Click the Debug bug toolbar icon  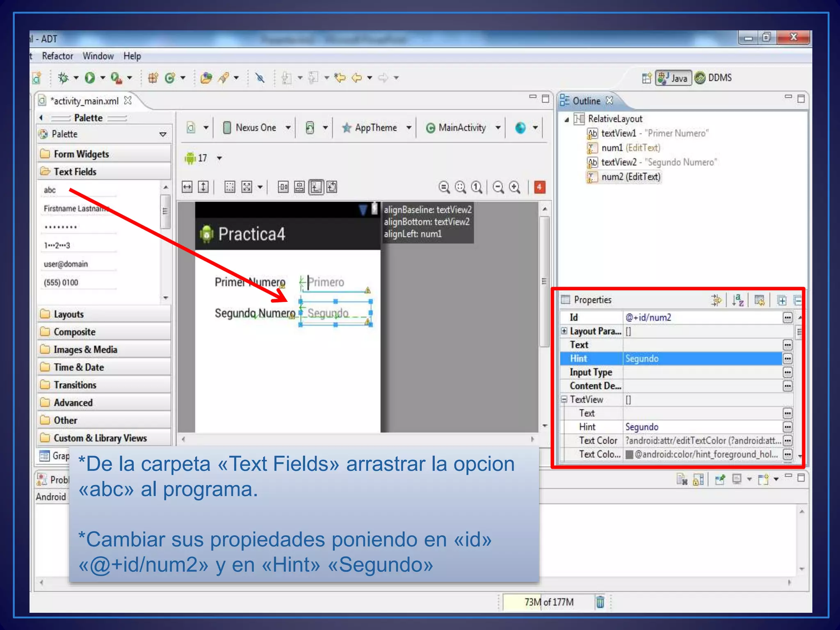click(64, 78)
